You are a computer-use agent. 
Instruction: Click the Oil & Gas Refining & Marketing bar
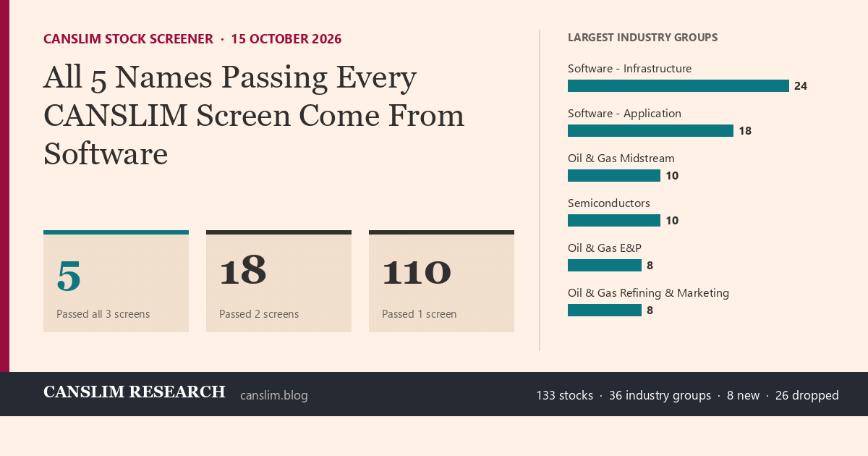605,311
